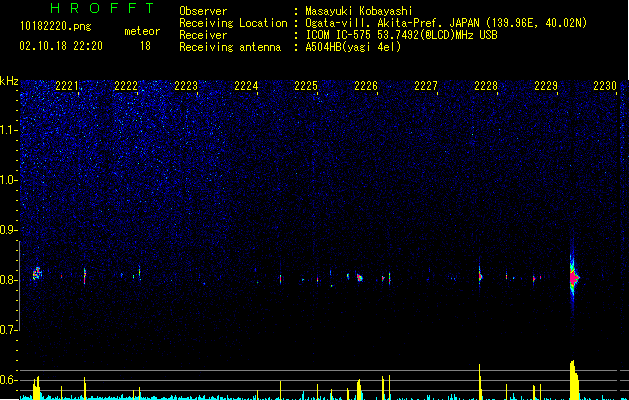
Task: Click the 2229 time marker
Action: click(x=546, y=86)
